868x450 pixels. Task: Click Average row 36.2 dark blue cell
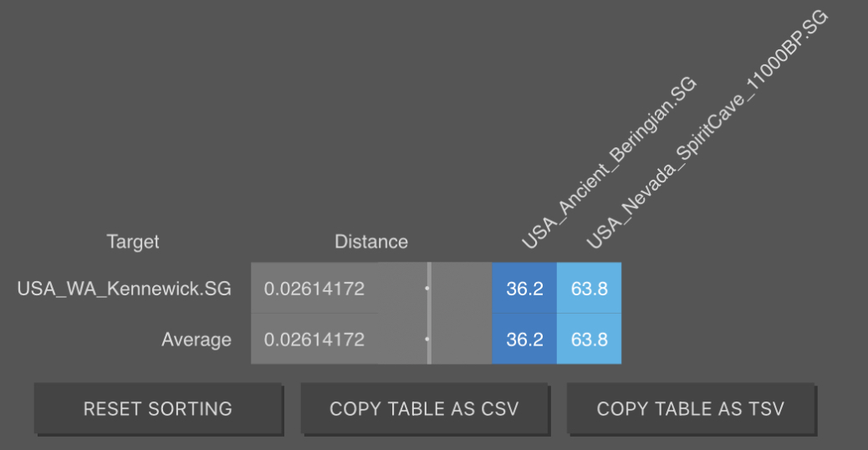pyautogui.click(x=524, y=339)
